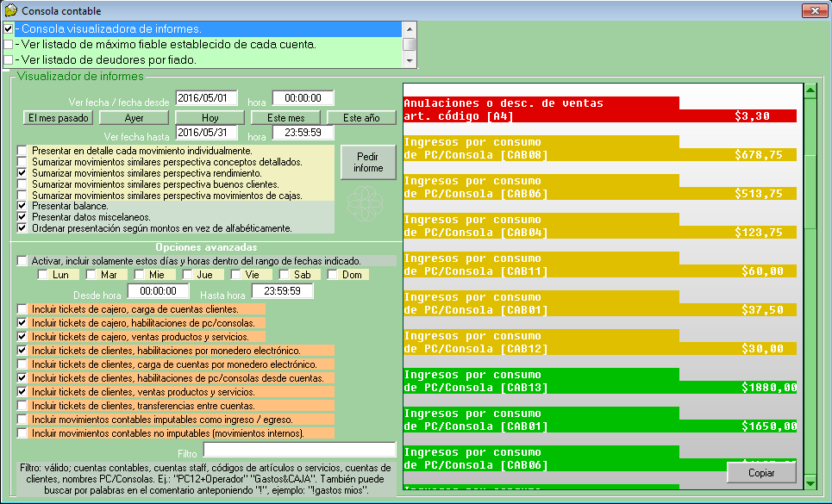The height and width of the screenshot is (504, 832).
Task: Select the Hoy date button
Action: 210,118
